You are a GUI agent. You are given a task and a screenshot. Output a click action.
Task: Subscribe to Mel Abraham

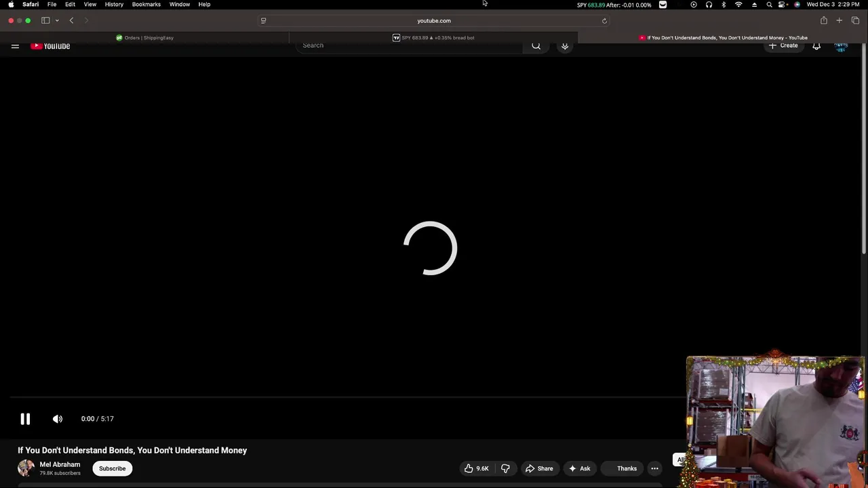pos(113,468)
